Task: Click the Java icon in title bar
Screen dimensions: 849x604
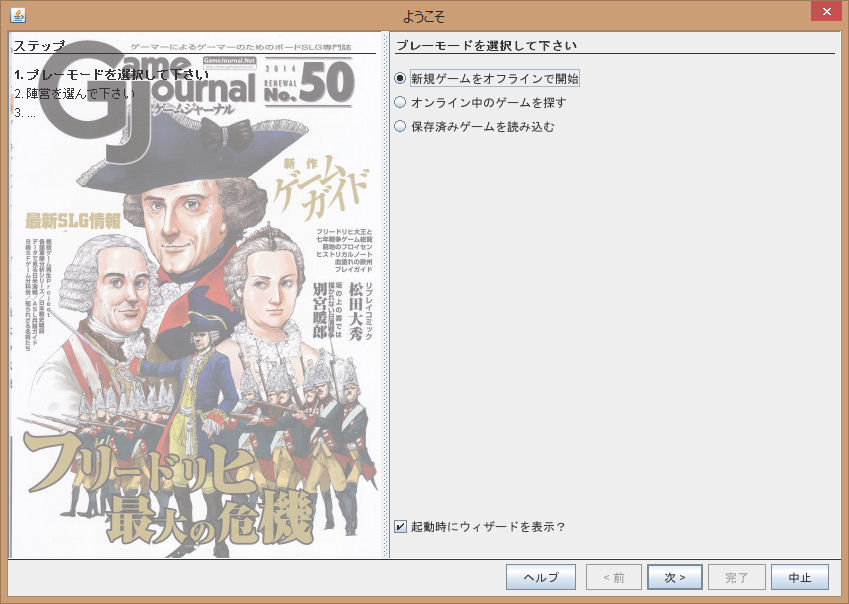Action: pyautogui.click(x=18, y=15)
